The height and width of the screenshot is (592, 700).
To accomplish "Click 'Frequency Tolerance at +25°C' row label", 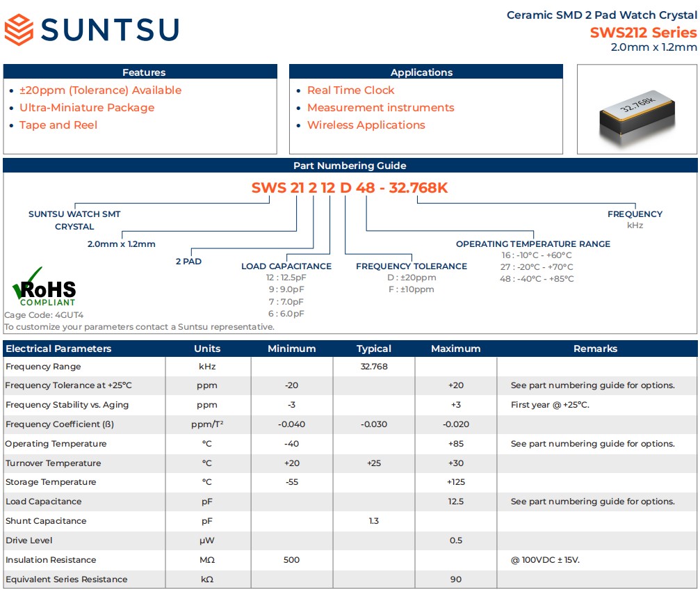I will click(69, 385).
